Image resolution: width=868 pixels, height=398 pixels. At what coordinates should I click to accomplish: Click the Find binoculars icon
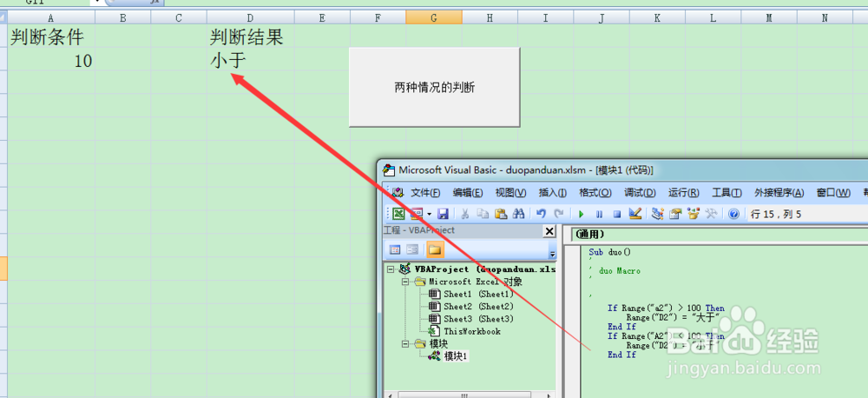519,214
